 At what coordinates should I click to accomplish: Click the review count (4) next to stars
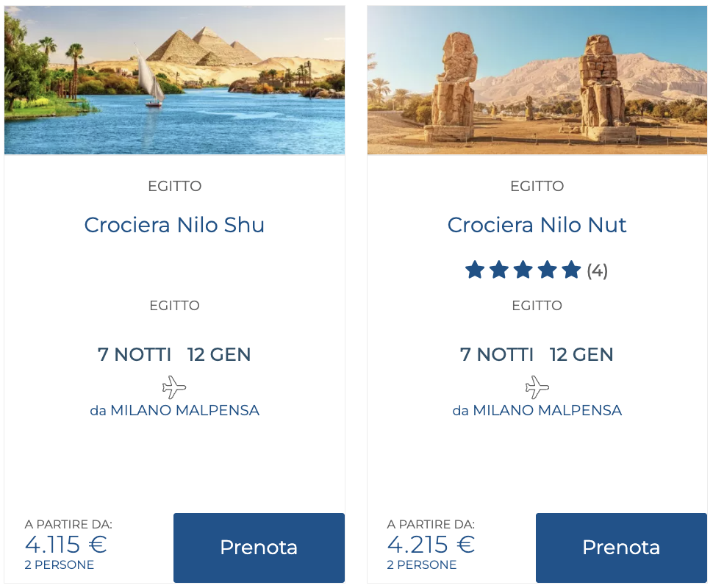coord(598,270)
